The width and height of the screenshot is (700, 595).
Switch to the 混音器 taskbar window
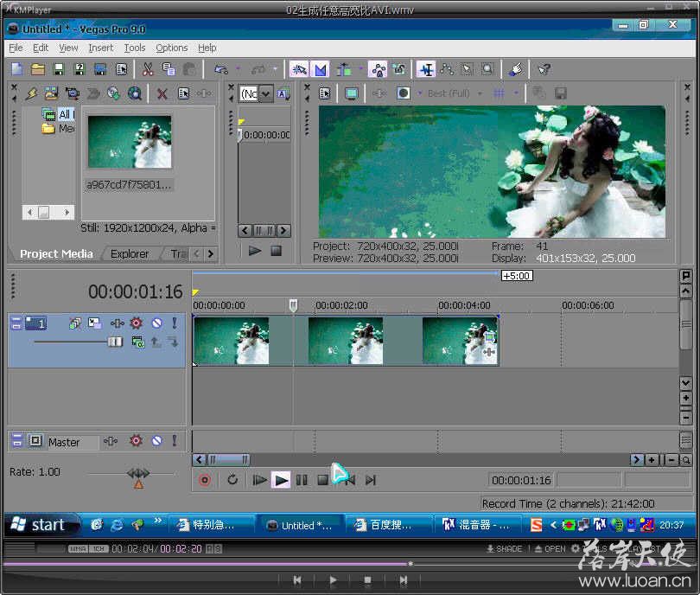477,525
